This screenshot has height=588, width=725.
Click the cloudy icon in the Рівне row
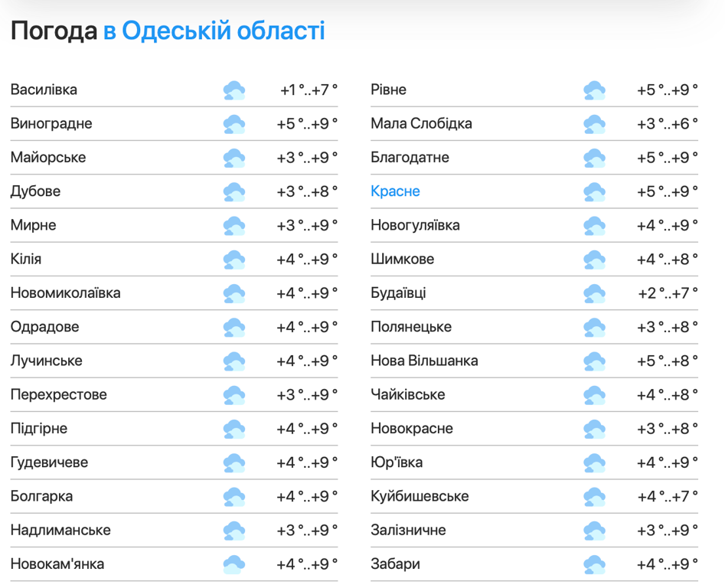coord(594,90)
